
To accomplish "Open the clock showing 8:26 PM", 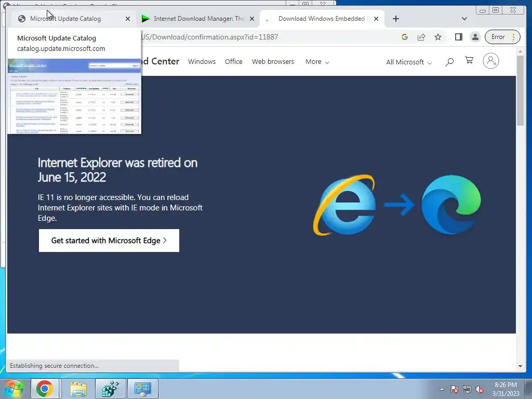I will pos(506,389).
